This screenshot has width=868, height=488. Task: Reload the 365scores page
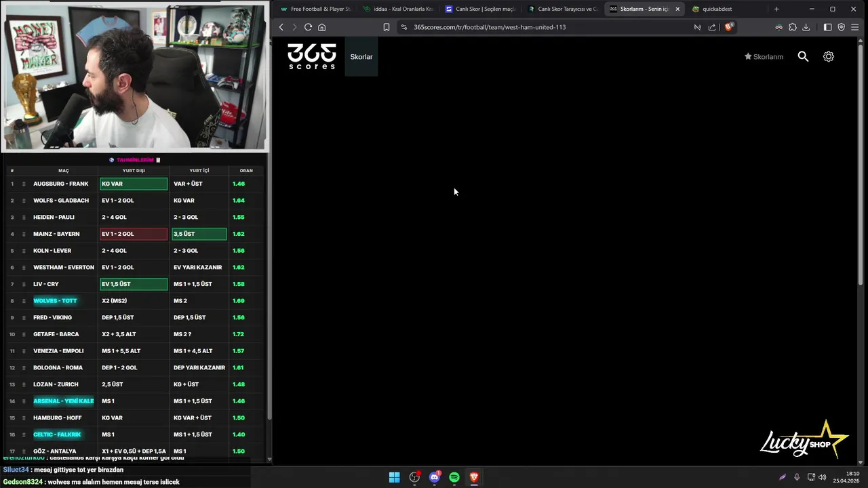tap(308, 27)
